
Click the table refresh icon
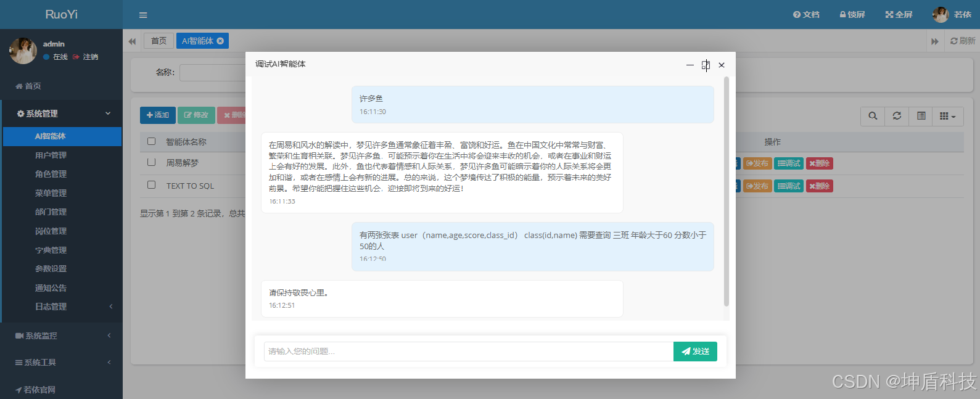pyautogui.click(x=897, y=116)
